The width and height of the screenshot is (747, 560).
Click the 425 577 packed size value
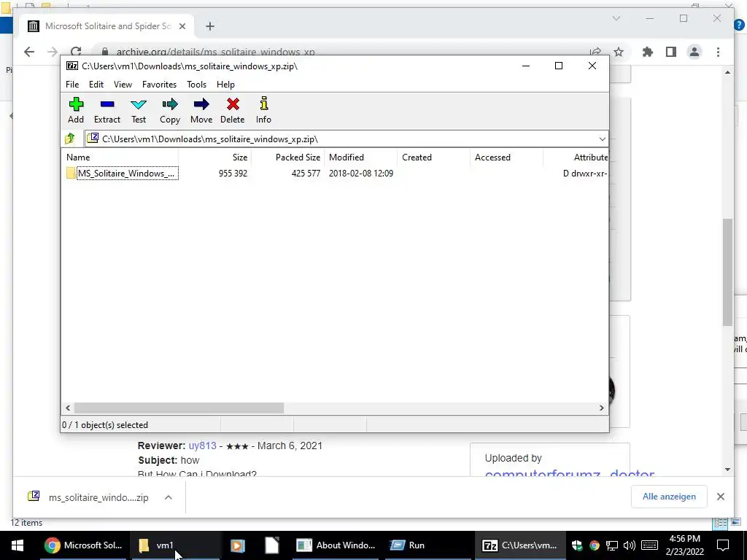coord(306,174)
